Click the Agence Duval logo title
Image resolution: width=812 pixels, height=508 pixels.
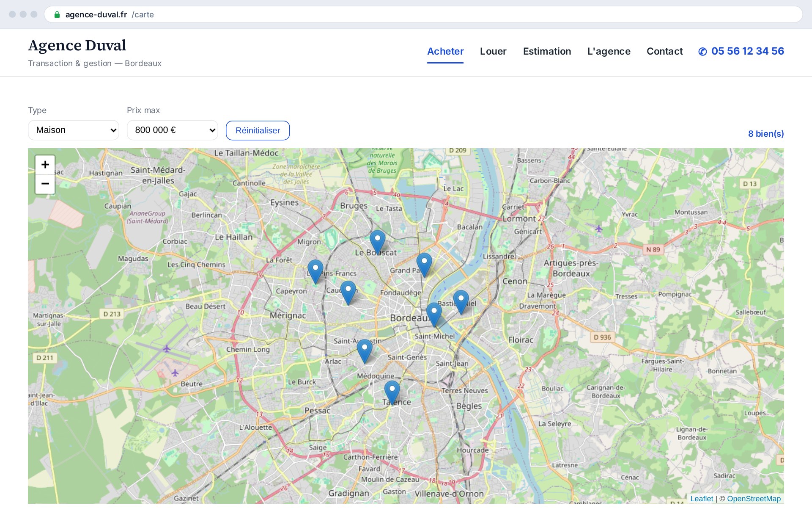pos(77,45)
